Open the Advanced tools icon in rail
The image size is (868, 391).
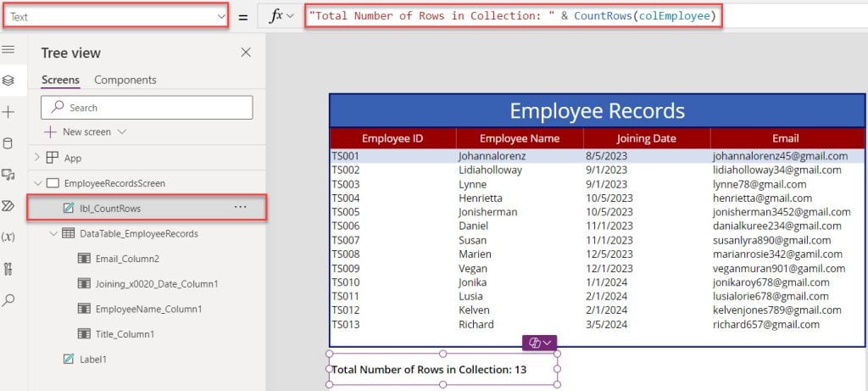pyautogui.click(x=8, y=269)
